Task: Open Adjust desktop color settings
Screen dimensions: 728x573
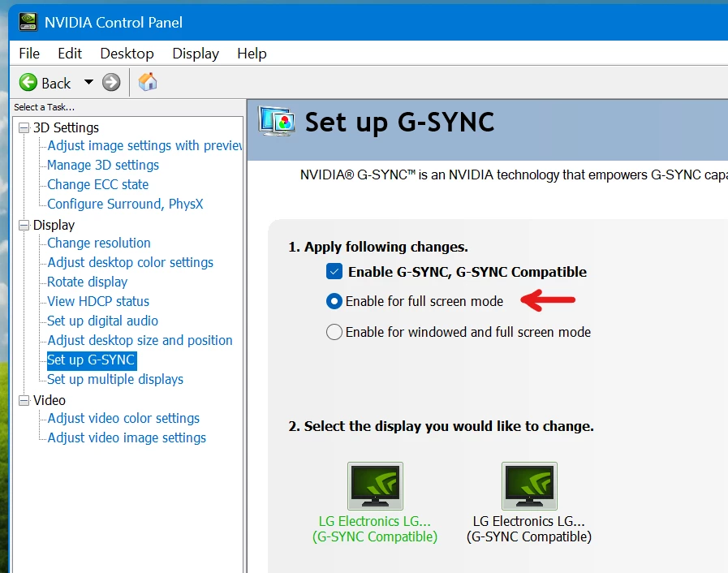Action: 131,262
